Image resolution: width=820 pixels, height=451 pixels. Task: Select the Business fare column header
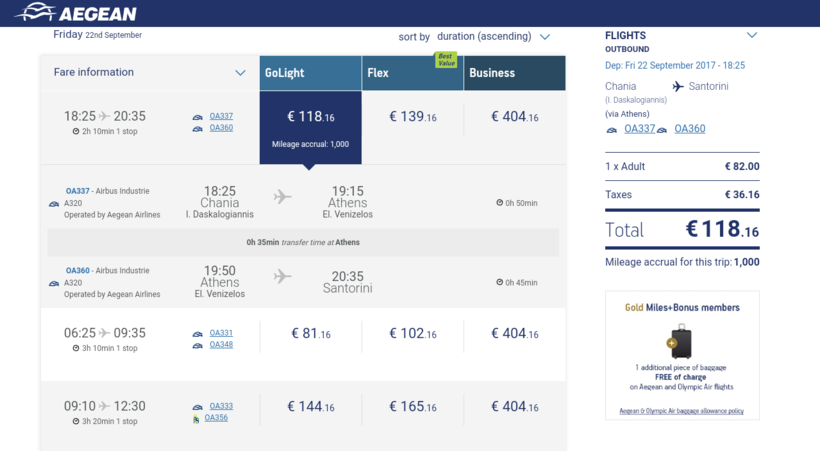(514, 73)
